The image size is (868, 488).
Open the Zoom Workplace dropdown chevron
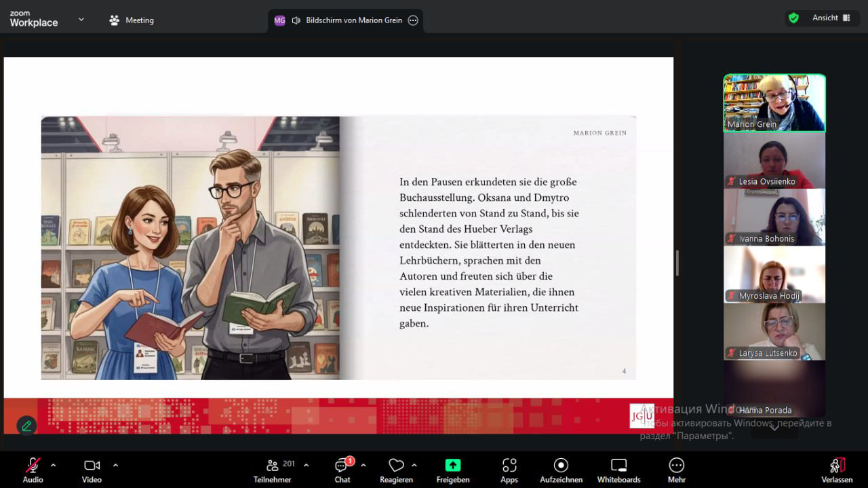pyautogui.click(x=81, y=20)
